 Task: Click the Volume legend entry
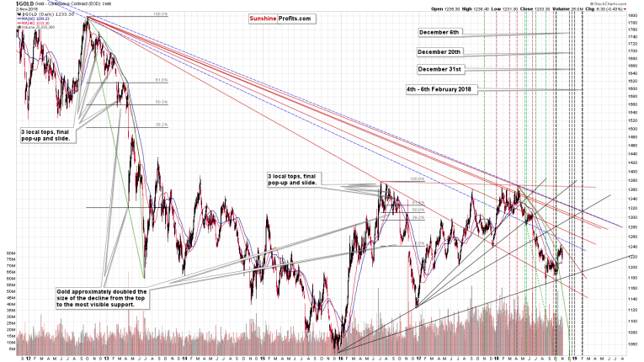click(35, 27)
